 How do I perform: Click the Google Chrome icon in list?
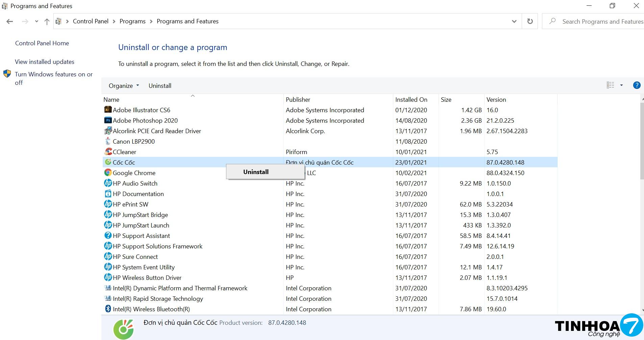coord(108,173)
